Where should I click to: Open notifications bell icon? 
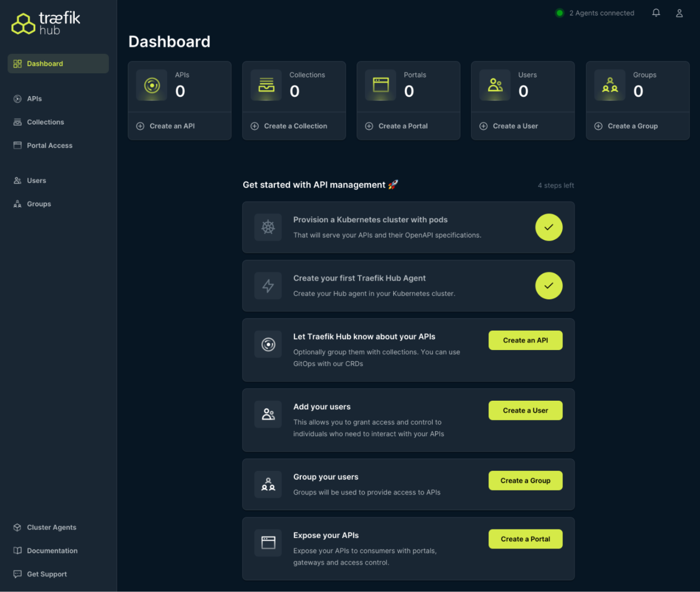pos(656,13)
